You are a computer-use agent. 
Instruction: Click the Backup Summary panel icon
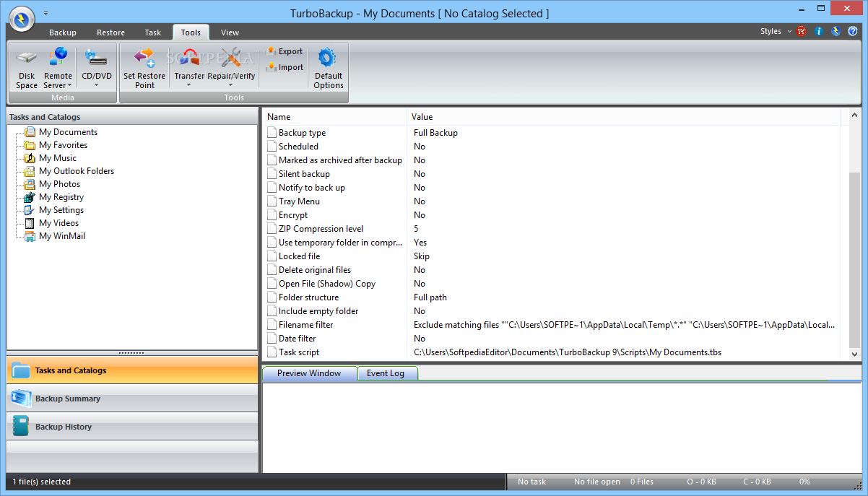(21, 399)
